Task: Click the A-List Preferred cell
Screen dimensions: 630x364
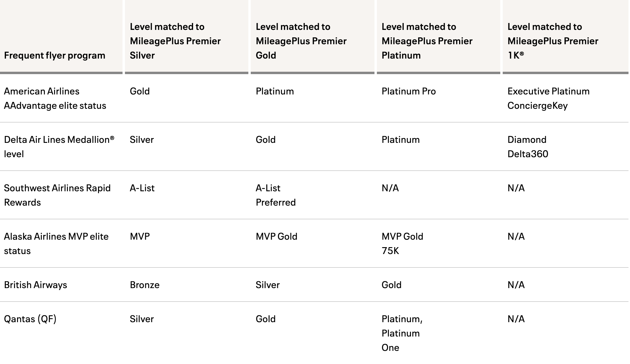Action: [x=276, y=195]
